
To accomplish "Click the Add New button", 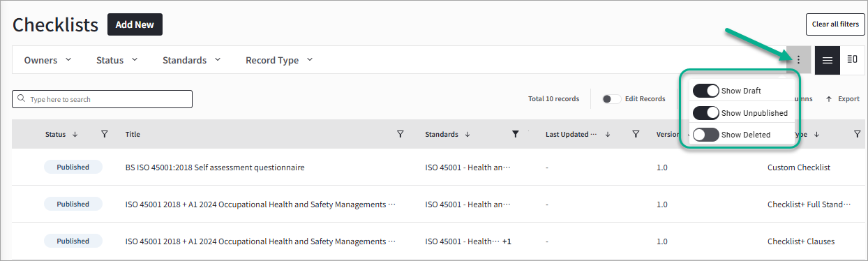I will (x=135, y=24).
